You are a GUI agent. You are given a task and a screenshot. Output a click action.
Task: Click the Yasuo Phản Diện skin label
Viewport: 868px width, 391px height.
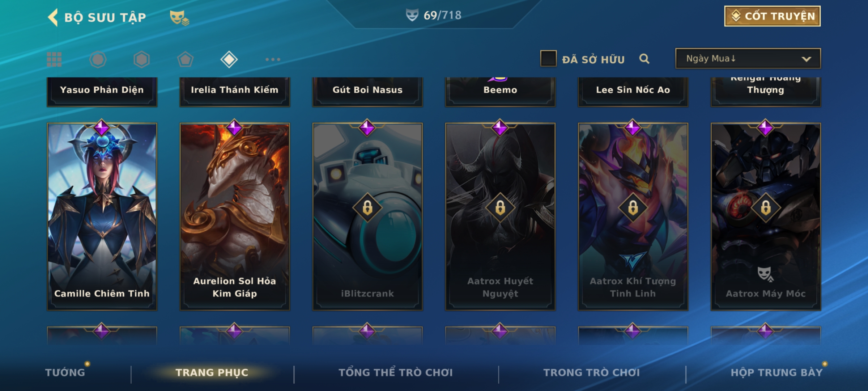(102, 90)
